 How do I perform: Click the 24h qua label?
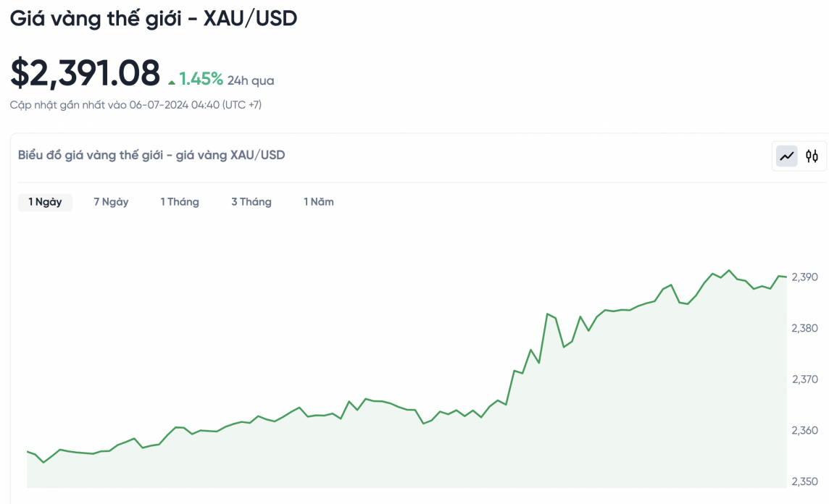[251, 80]
